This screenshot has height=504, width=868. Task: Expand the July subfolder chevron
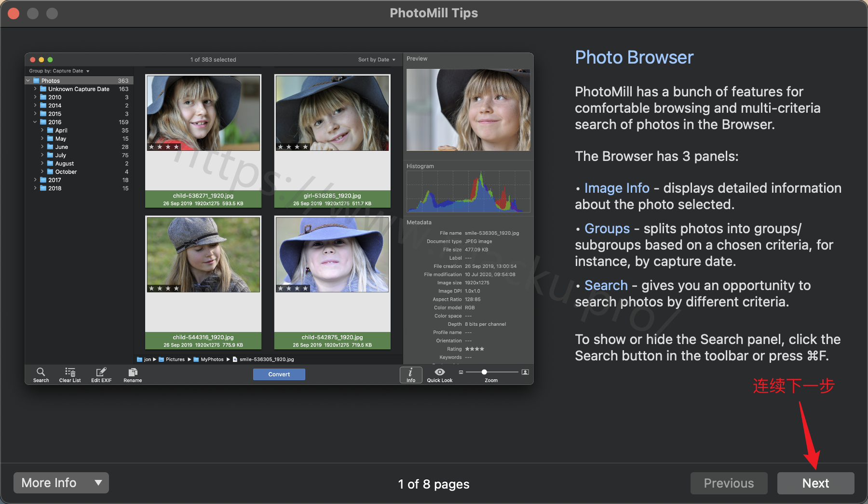pos(42,155)
